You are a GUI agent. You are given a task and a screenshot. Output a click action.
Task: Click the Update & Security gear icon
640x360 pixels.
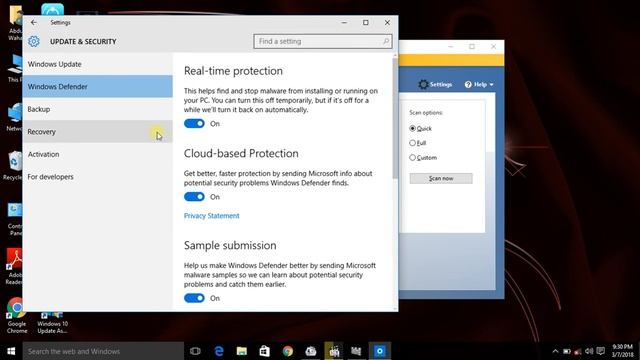click(x=34, y=41)
